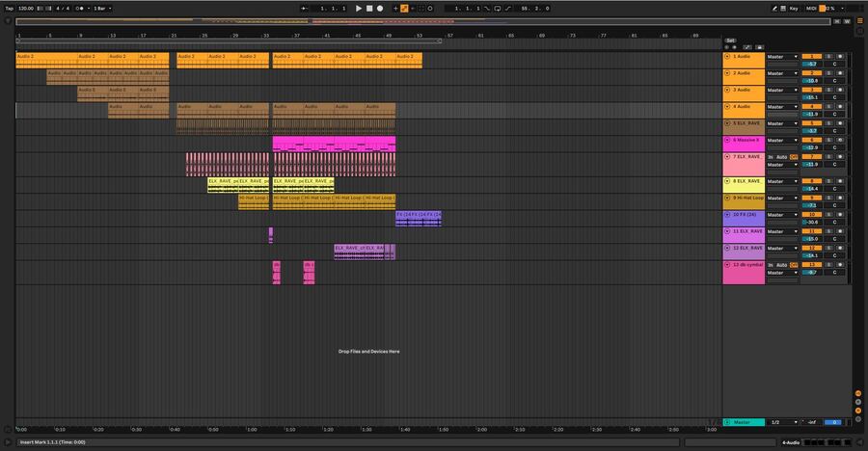Unfold the 6 Massive X track
This screenshot has height=451, width=868.
coord(727,140)
